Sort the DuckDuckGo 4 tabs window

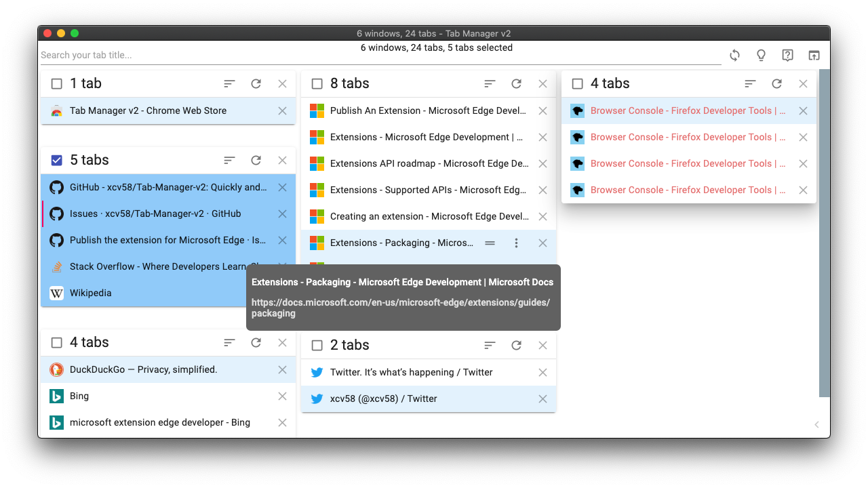click(230, 343)
